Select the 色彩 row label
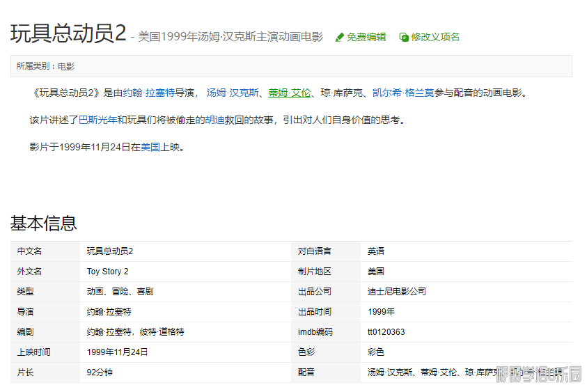The height and width of the screenshot is (392, 587). 306,352
